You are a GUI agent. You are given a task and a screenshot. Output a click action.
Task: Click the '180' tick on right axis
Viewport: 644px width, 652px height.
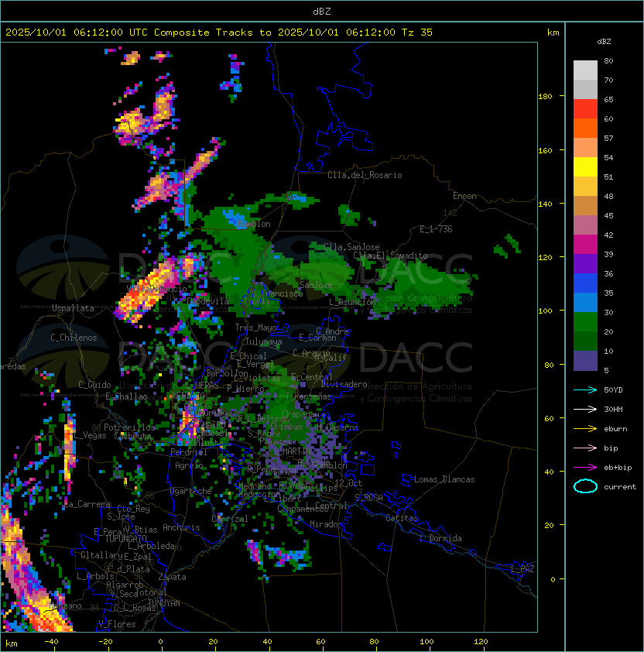click(x=545, y=97)
